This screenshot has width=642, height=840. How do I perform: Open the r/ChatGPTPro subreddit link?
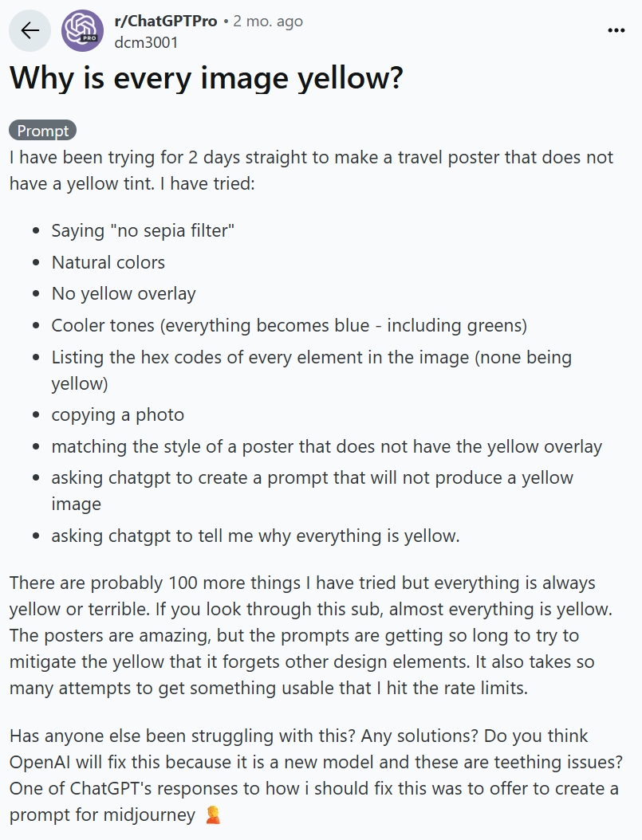pyautogui.click(x=165, y=22)
